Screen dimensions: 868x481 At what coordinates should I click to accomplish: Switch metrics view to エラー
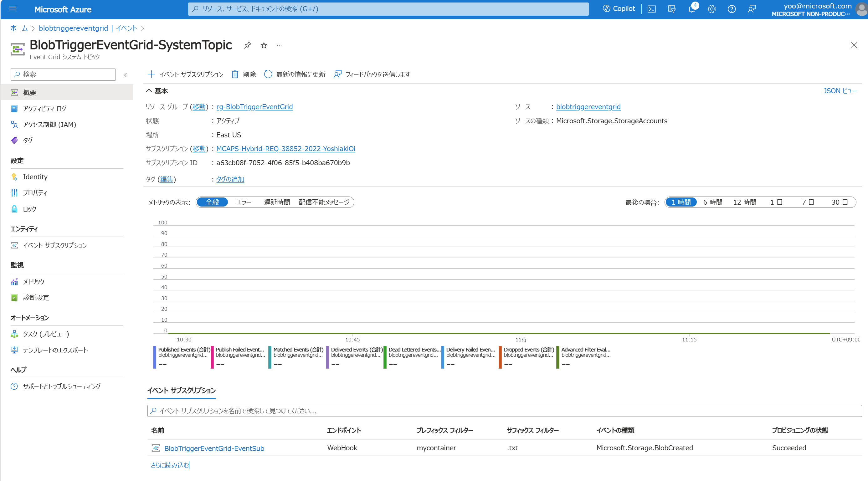(x=244, y=202)
